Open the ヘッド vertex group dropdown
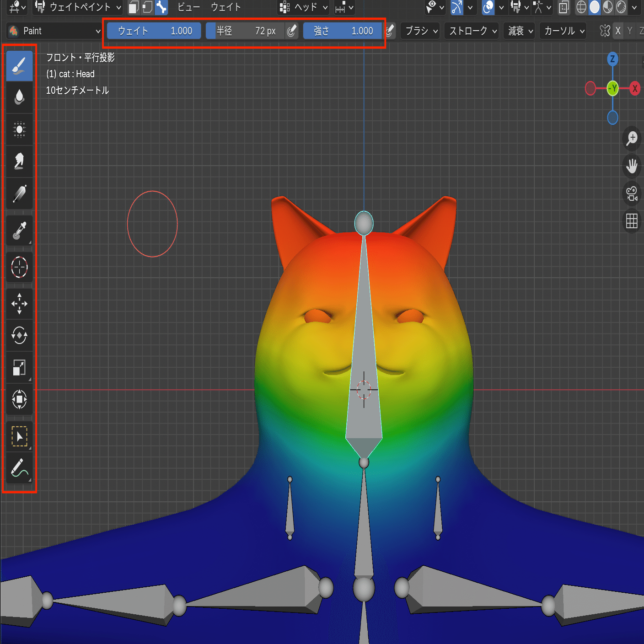Image resolution: width=644 pixels, height=644 pixels. [304, 7]
